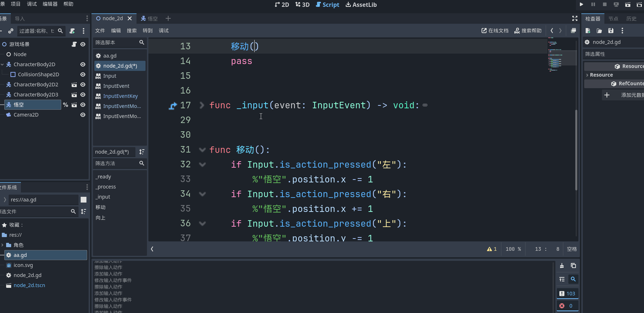Click the attach script icon in Scene dock
644x313 pixels.
(72, 31)
